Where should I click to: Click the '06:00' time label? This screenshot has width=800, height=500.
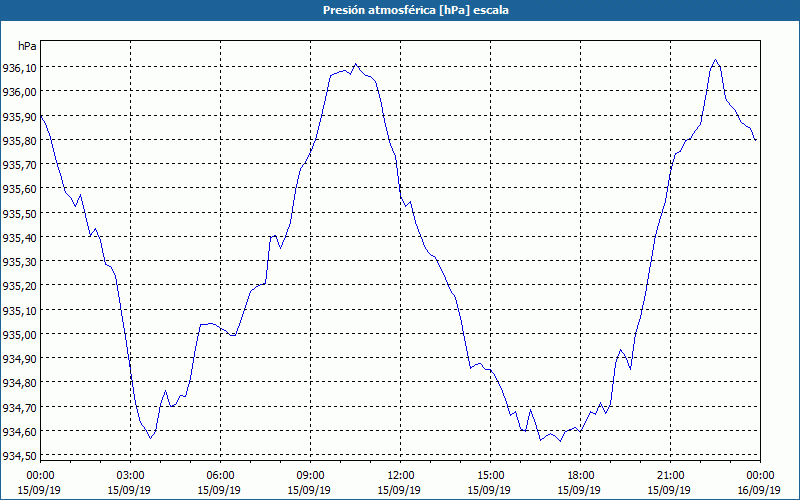(220, 476)
